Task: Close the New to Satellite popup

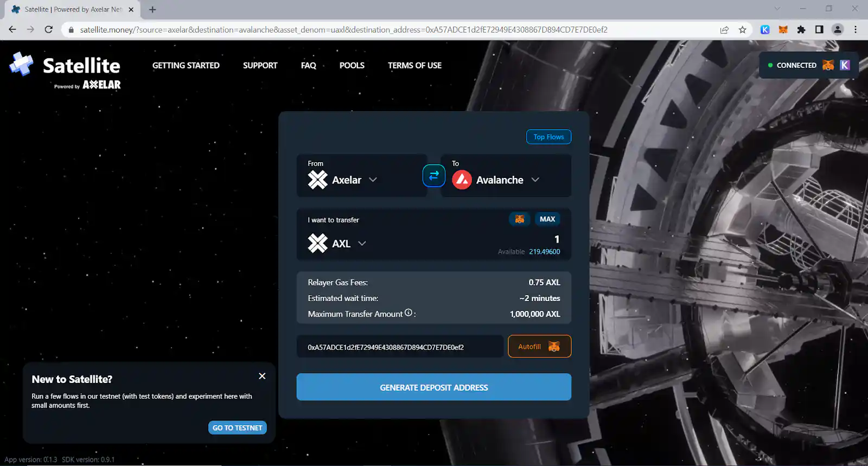Action: (262, 376)
